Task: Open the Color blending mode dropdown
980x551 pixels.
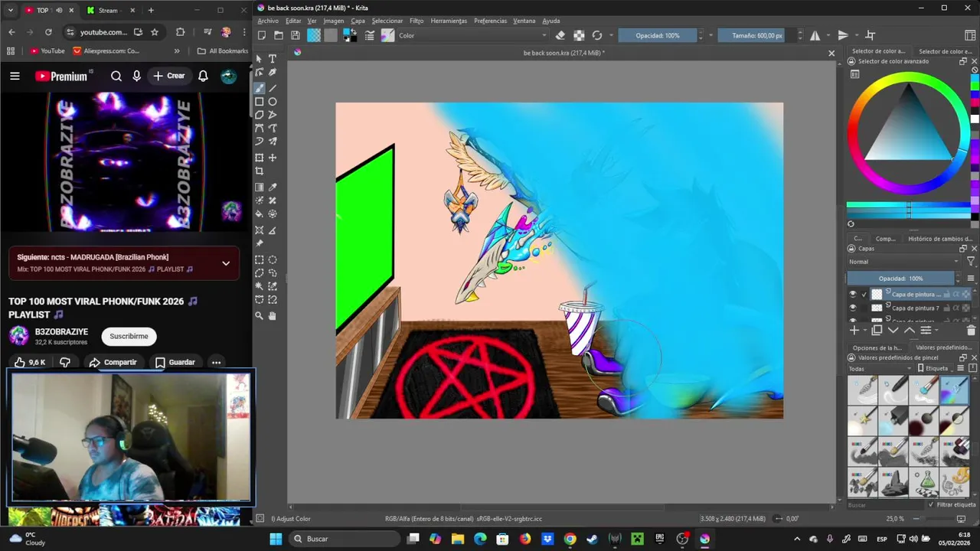Action: tap(473, 35)
